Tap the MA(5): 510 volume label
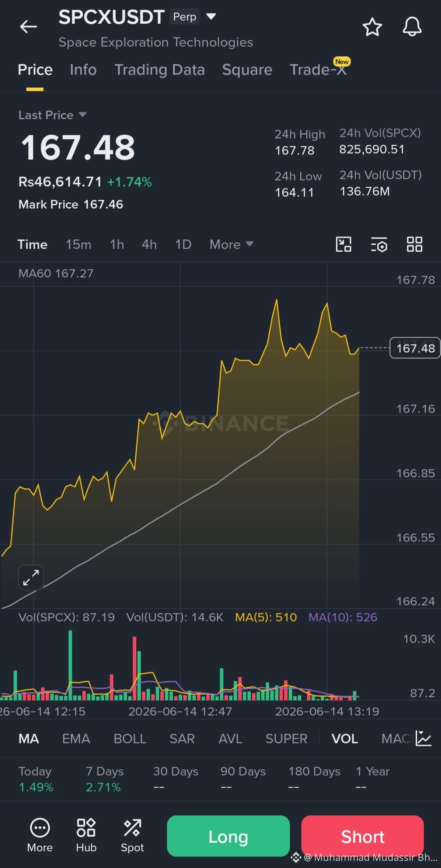This screenshot has height=868, width=441. [266, 617]
